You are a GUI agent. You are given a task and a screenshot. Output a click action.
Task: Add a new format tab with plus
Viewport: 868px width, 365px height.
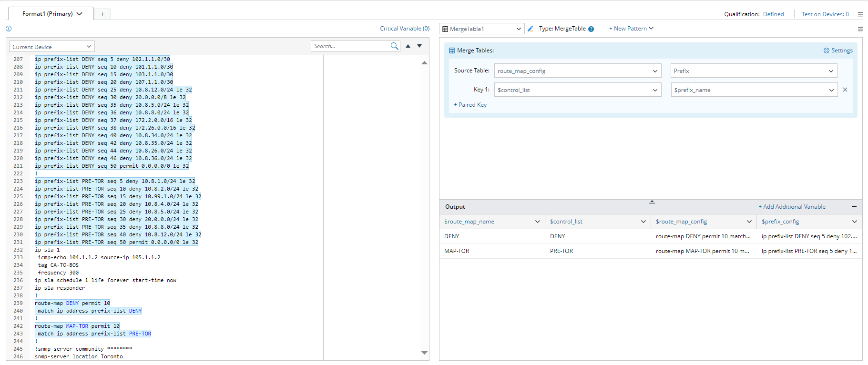coord(102,14)
